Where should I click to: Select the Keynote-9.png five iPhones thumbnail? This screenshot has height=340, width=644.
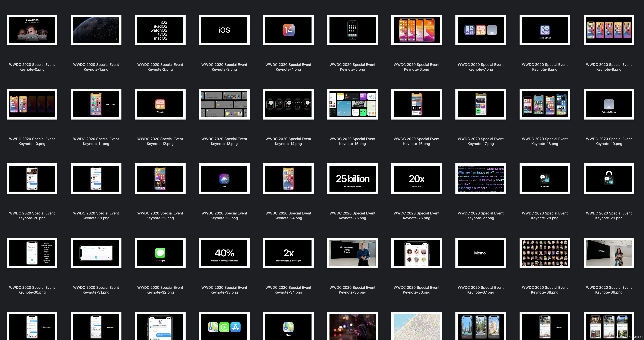point(609,30)
